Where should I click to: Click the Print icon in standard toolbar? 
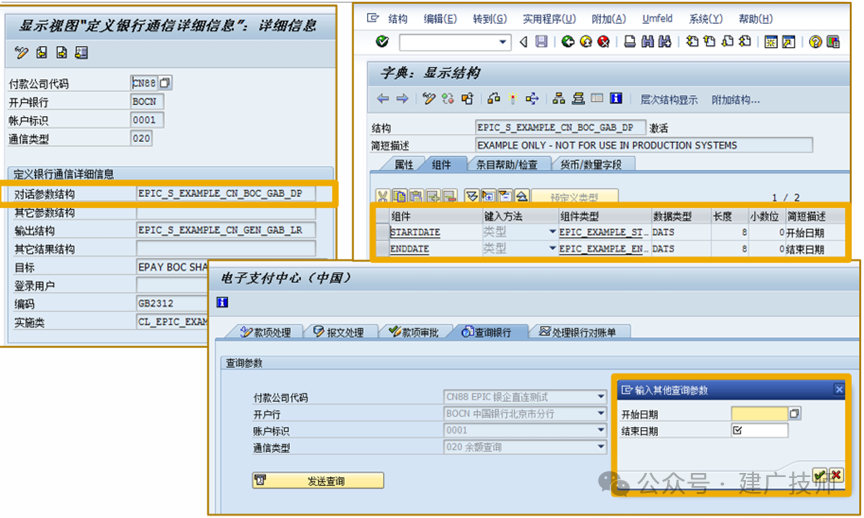(x=629, y=42)
